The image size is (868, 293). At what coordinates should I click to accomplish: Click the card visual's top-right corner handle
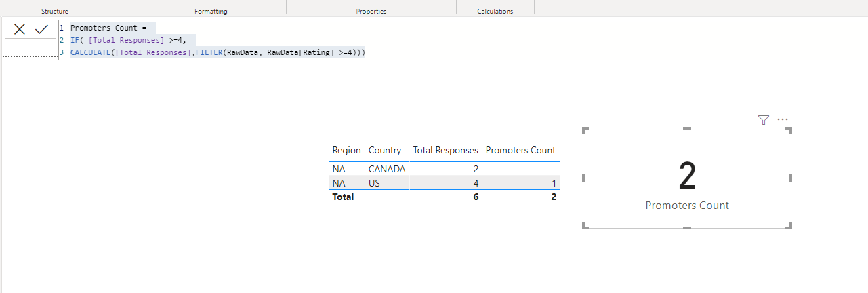789,129
